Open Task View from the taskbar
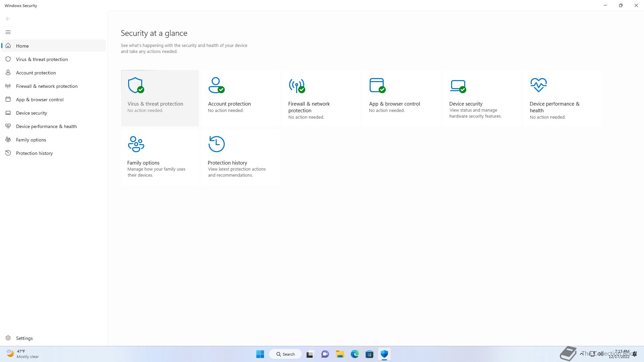Viewport: 644px width, 362px height. (x=310, y=354)
